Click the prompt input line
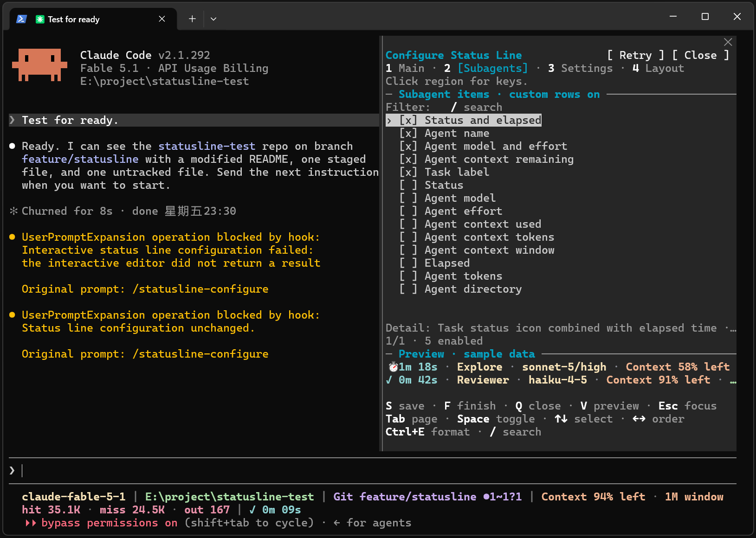 (373, 471)
